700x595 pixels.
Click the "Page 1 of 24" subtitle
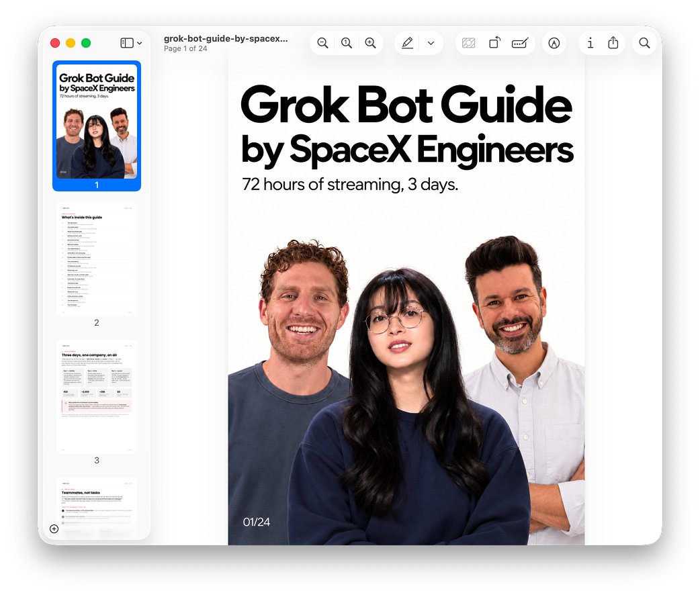185,48
